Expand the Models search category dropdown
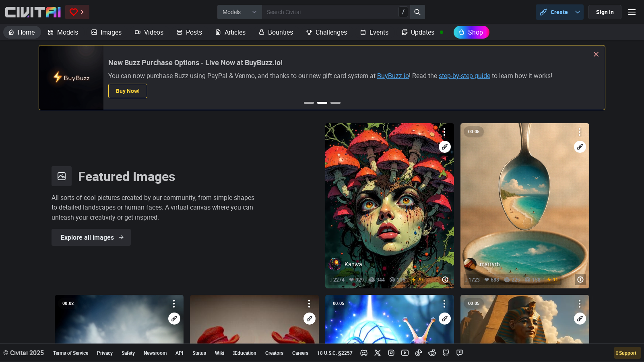 tap(239, 12)
